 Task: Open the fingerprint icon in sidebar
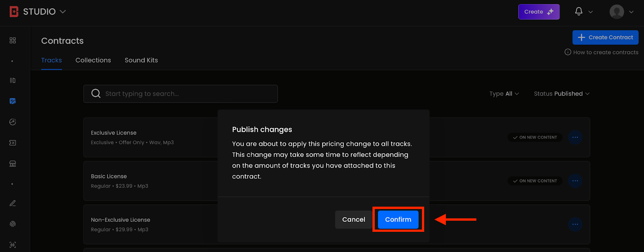pyautogui.click(x=12, y=224)
